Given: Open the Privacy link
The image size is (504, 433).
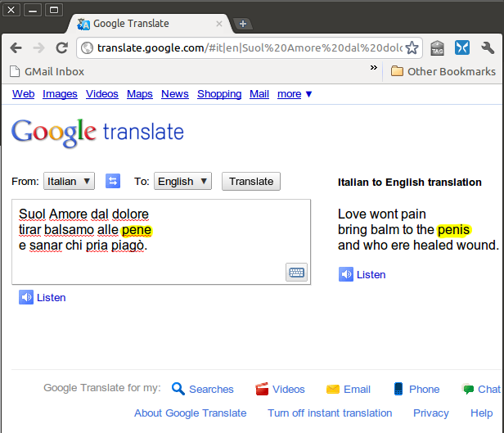Looking at the screenshot, I should pyautogui.click(x=430, y=413).
